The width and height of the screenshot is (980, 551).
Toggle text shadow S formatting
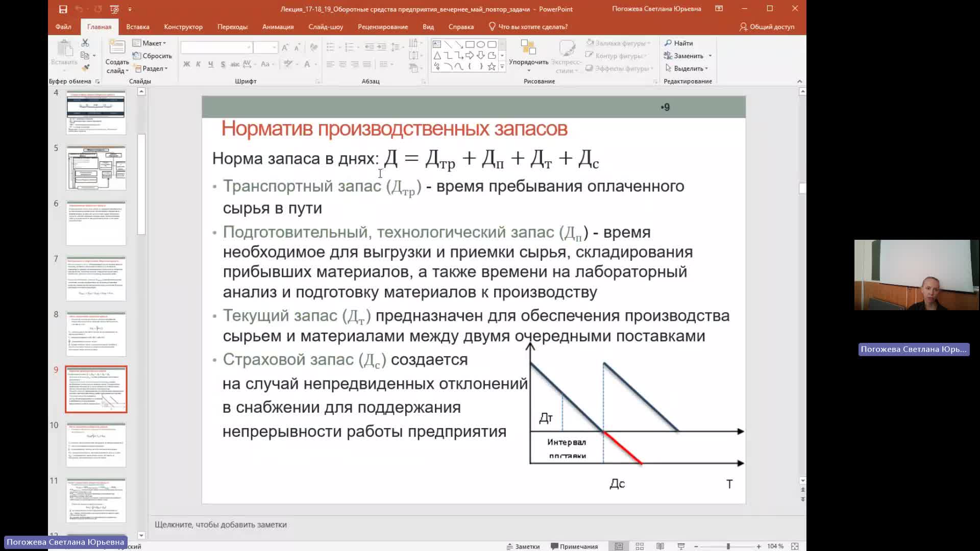(223, 64)
